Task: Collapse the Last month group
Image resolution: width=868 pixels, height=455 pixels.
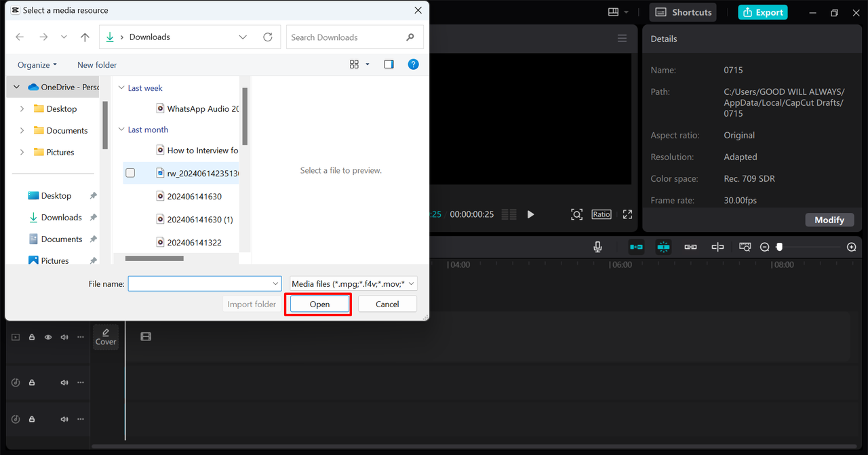Action: coord(122,130)
